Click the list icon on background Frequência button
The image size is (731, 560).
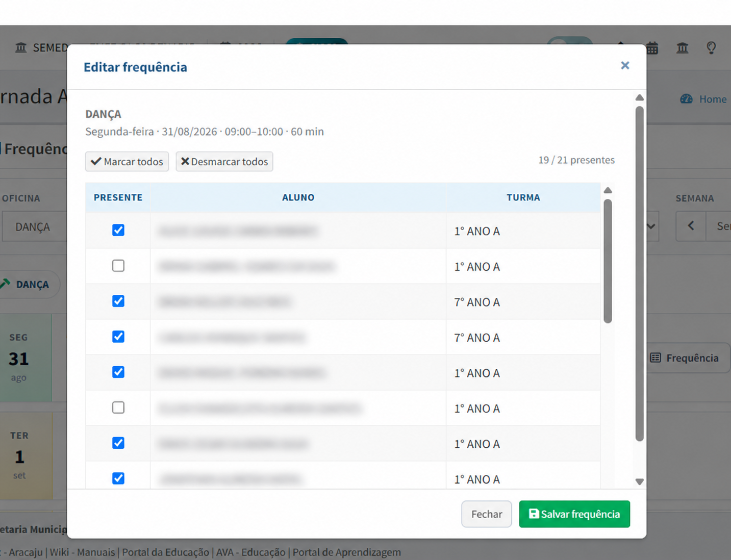(x=656, y=358)
